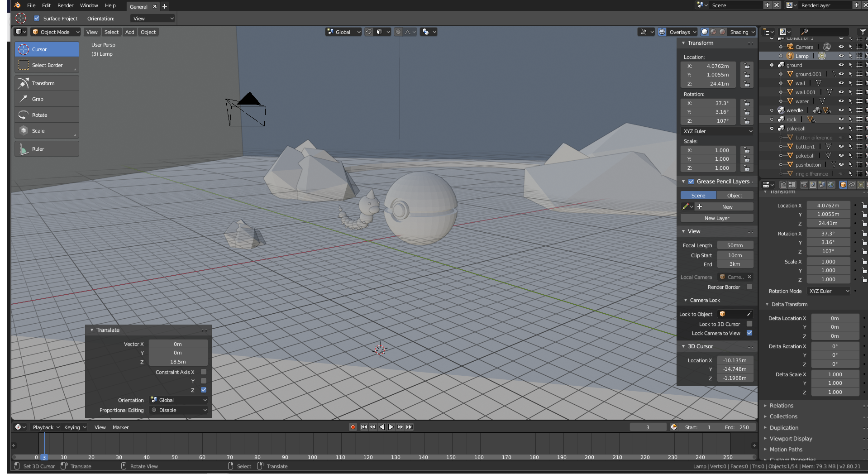This screenshot has height=474, width=868.
Task: Click the New Layer button
Action: [717, 218]
